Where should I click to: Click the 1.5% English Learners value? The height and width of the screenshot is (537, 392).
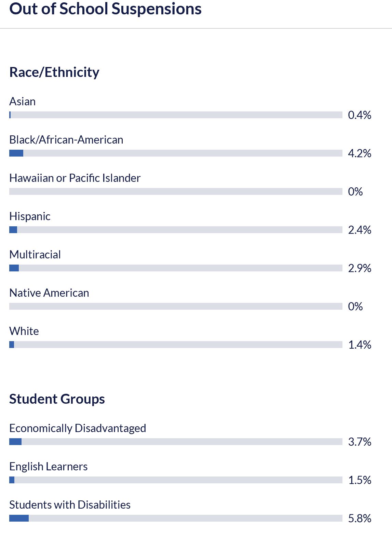point(360,480)
